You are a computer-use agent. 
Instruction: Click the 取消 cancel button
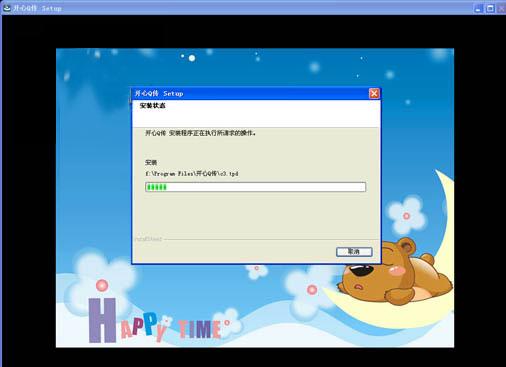(354, 252)
